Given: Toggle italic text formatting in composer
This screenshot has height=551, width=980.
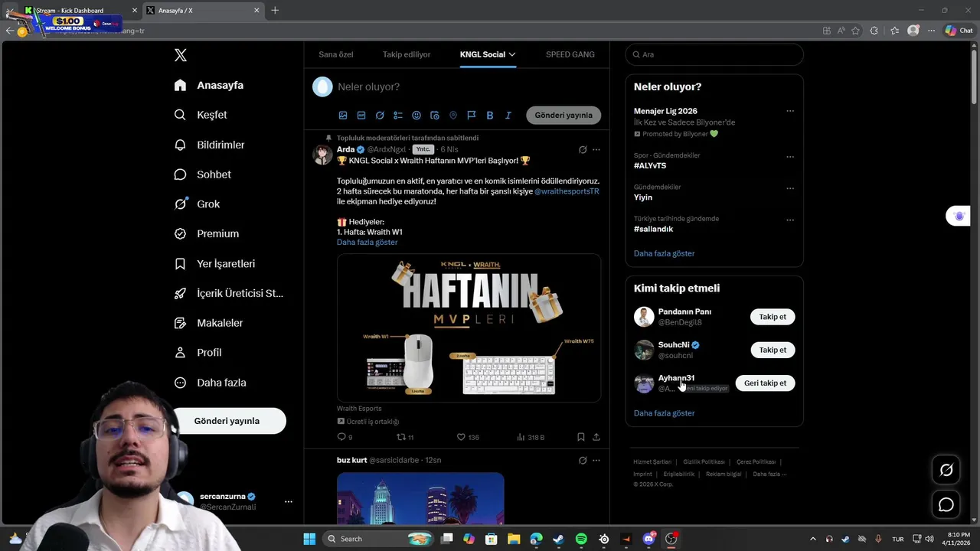Looking at the screenshot, I should coord(508,116).
